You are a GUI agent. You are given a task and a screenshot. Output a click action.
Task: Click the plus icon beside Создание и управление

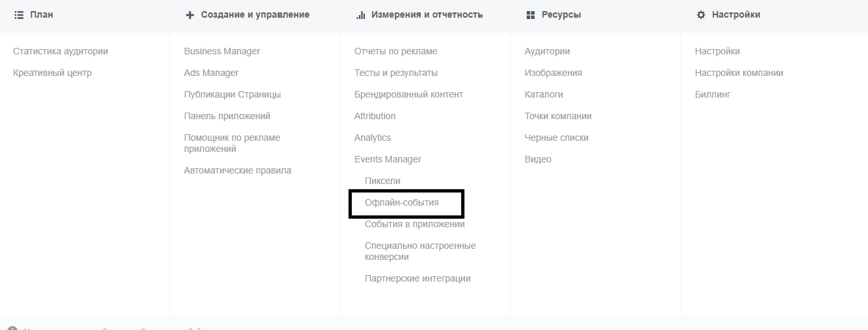click(190, 14)
